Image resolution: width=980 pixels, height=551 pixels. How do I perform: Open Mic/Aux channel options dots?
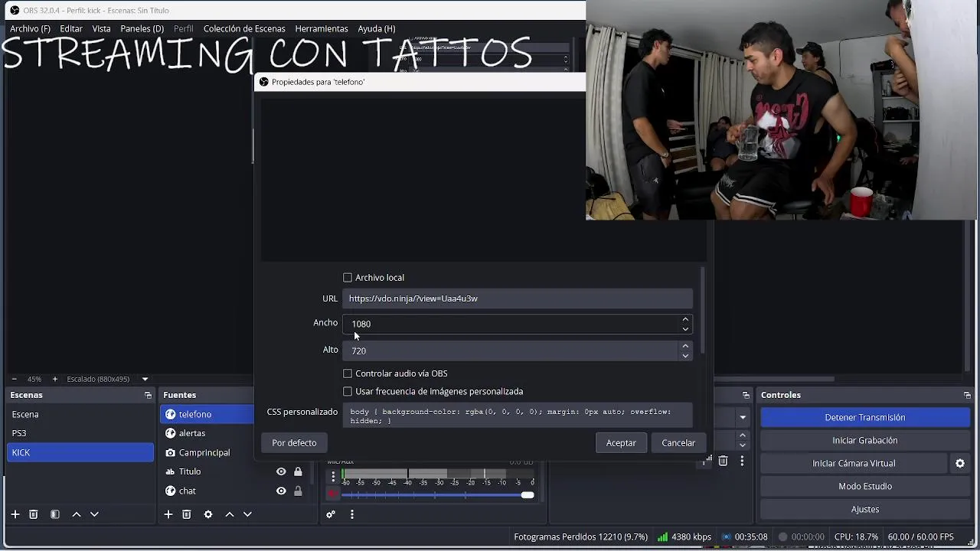pyautogui.click(x=333, y=476)
